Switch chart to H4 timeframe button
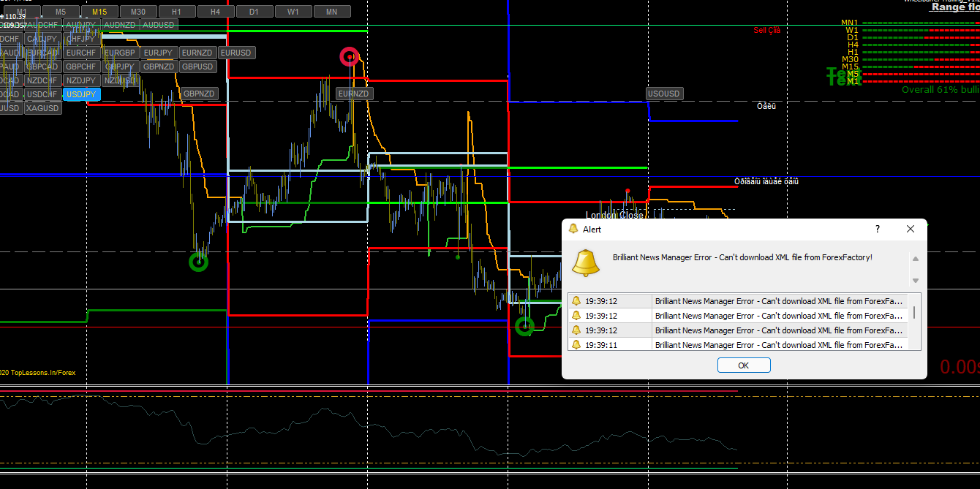The width and height of the screenshot is (980, 489). 215,12
